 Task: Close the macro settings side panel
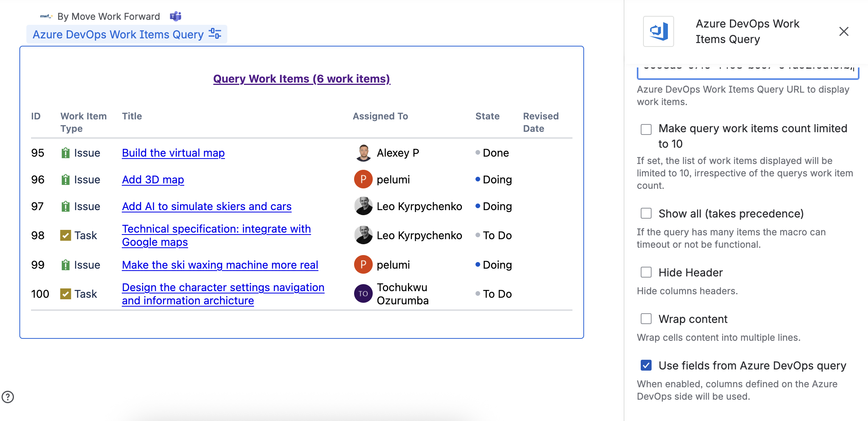pos(844,31)
